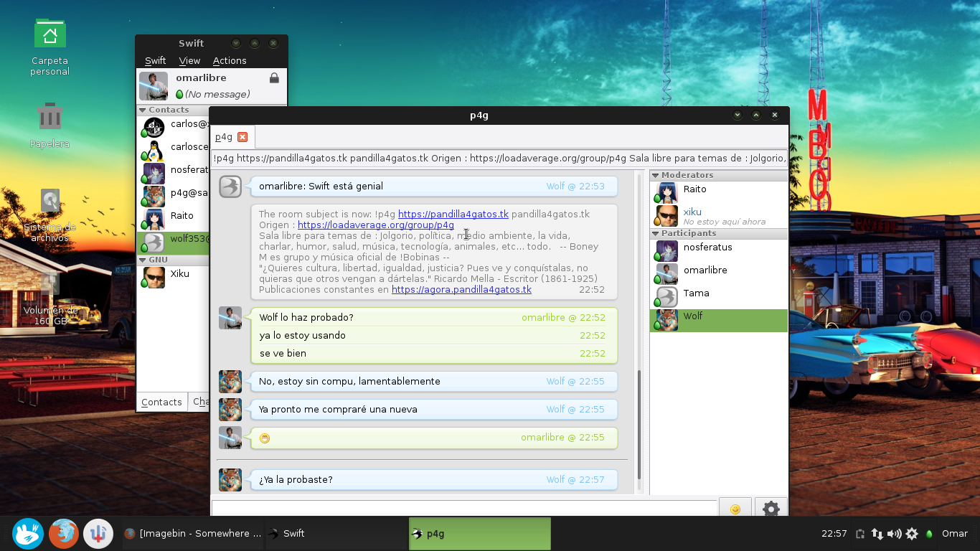Open the agora.pandilla4gatos.tk link
Viewport: 980px width, 551px height.
[x=461, y=289]
